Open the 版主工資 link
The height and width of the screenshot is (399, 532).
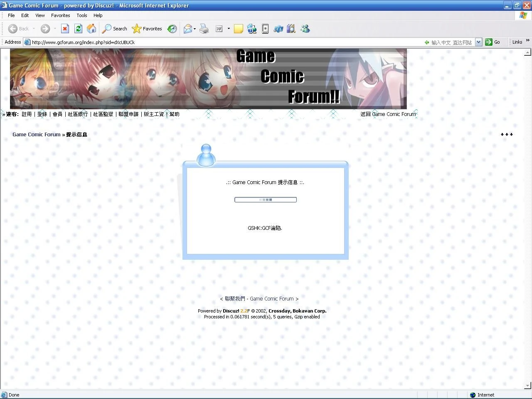click(154, 114)
